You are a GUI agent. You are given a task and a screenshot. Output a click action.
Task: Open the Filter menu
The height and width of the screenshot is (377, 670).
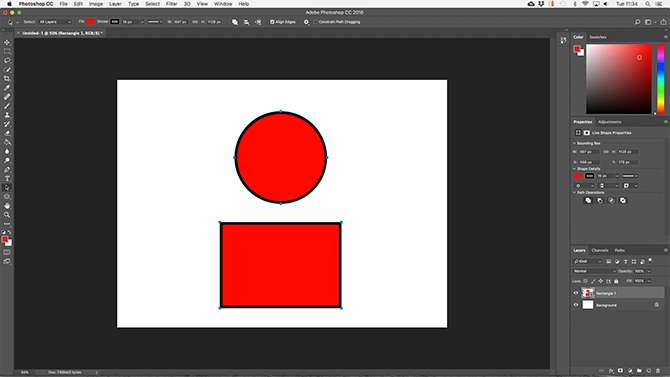171,4
